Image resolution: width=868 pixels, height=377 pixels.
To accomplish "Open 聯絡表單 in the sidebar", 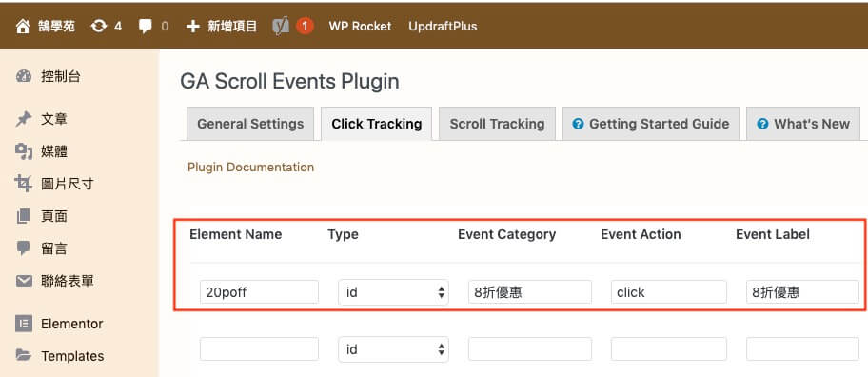I will point(67,281).
